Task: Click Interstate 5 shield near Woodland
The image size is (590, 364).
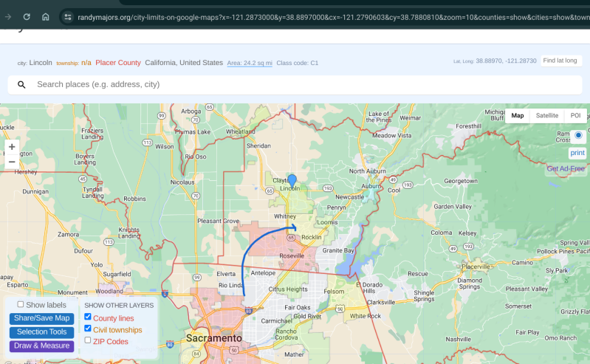Action: tap(165, 294)
